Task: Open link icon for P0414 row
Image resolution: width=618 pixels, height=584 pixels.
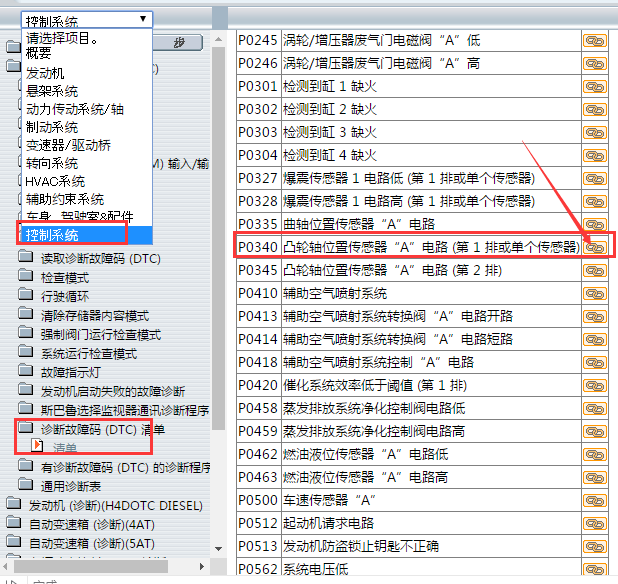Action: pyautogui.click(x=595, y=339)
